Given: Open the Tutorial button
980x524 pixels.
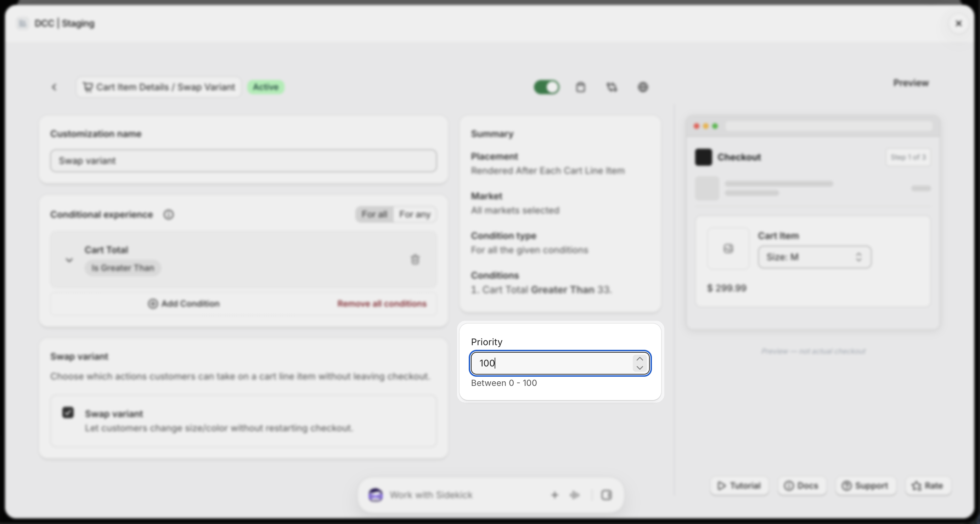Looking at the screenshot, I should tap(739, 486).
